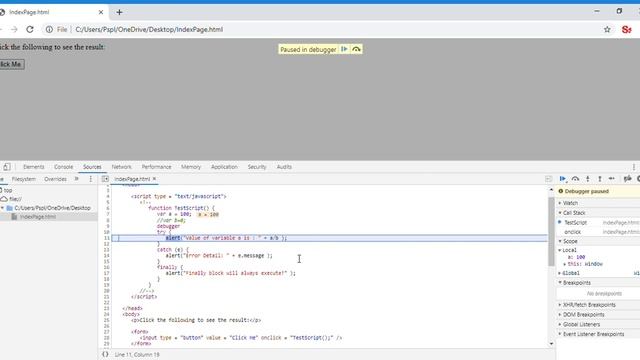Screen dimensions: 640x360
Task: Switch to Performance panel tab
Action: (x=156, y=167)
